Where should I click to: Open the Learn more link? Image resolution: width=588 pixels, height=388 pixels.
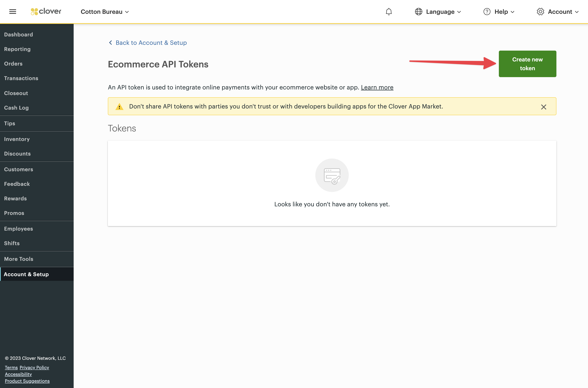click(377, 87)
